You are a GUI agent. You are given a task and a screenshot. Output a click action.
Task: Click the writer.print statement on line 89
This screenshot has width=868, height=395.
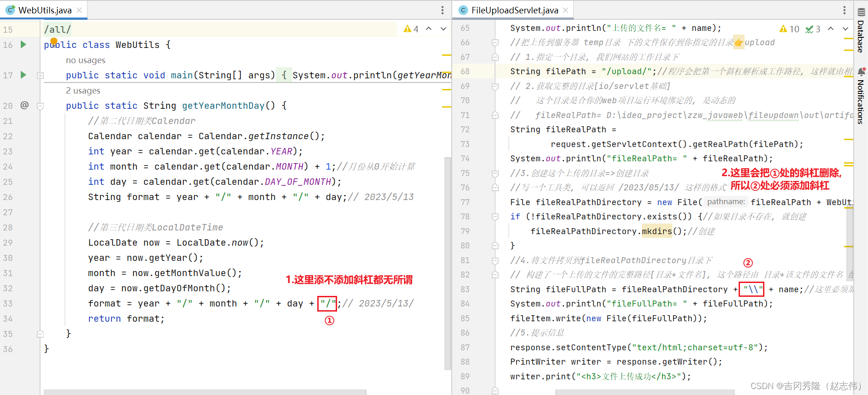point(600,377)
